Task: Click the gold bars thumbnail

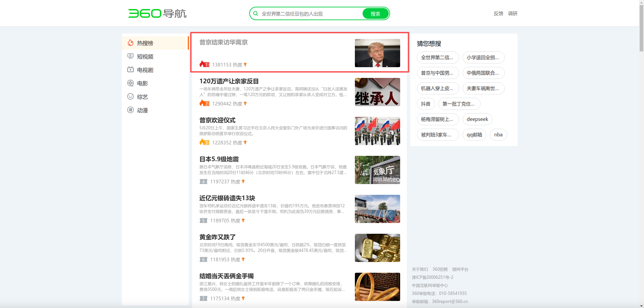Action: pyautogui.click(x=377, y=248)
